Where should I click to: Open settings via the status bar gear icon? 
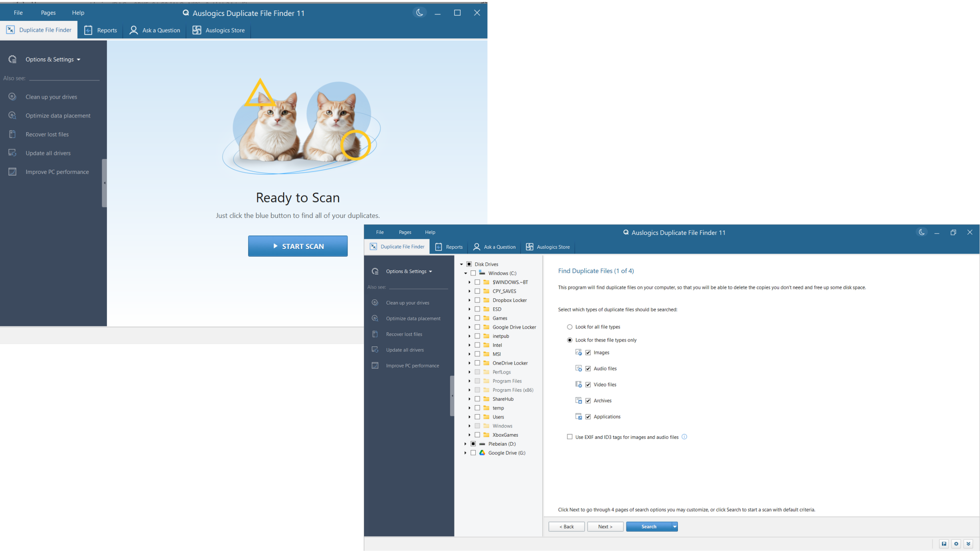pyautogui.click(x=956, y=544)
